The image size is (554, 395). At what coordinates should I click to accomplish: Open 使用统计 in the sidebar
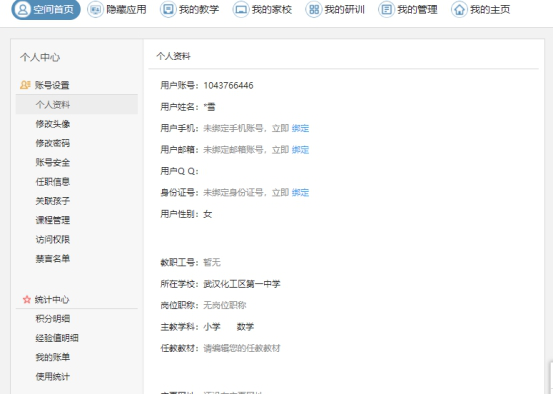tap(53, 377)
